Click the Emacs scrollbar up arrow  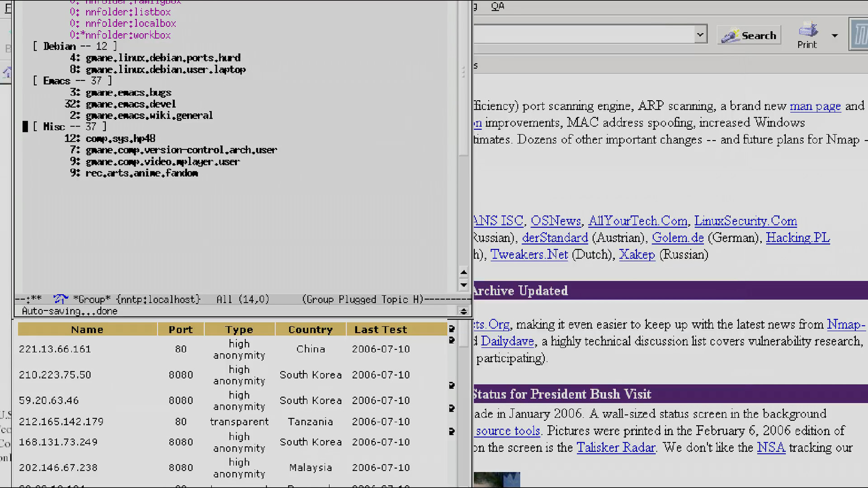pos(463,272)
